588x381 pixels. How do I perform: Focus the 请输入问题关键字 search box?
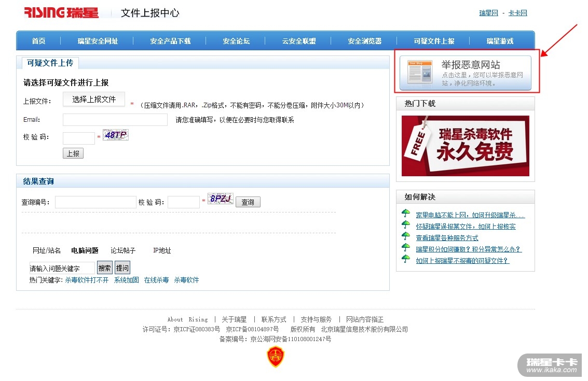point(62,268)
